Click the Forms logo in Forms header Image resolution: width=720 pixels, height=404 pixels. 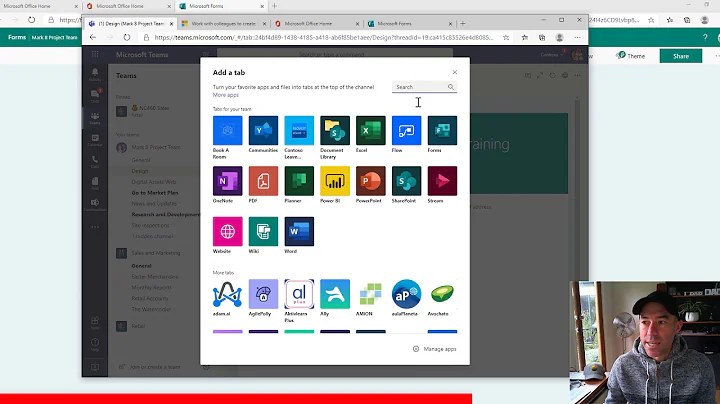click(x=17, y=37)
